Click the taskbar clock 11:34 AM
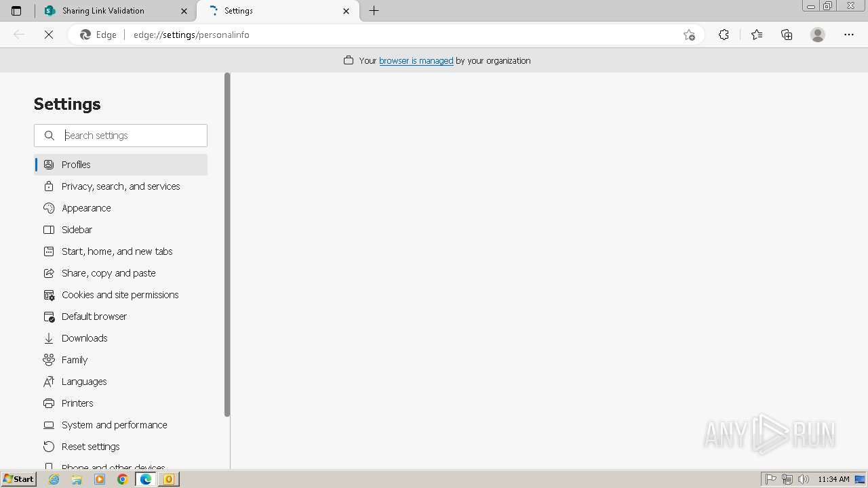 pos(833,479)
